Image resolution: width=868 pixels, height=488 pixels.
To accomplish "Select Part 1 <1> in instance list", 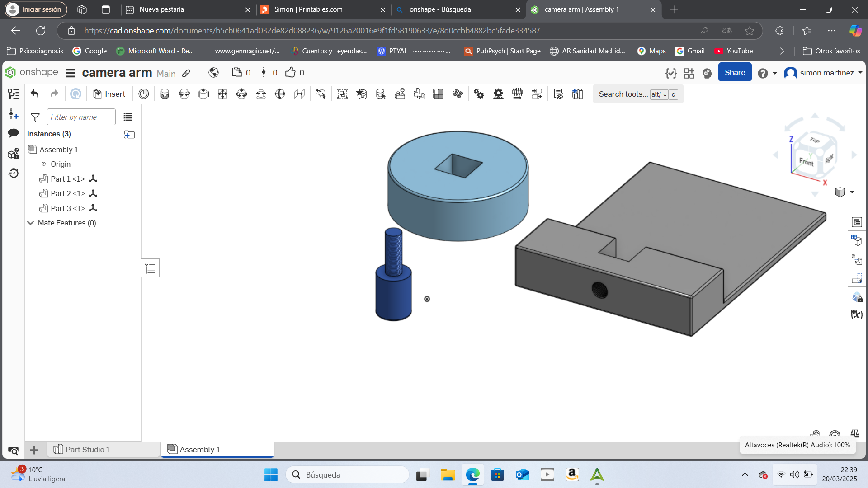I will tap(68, 179).
